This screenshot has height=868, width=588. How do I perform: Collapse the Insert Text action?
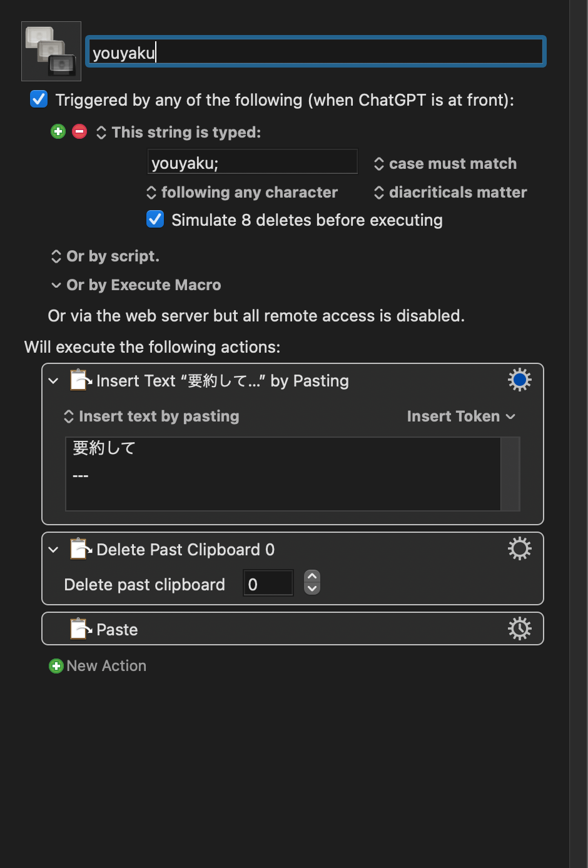click(x=53, y=380)
